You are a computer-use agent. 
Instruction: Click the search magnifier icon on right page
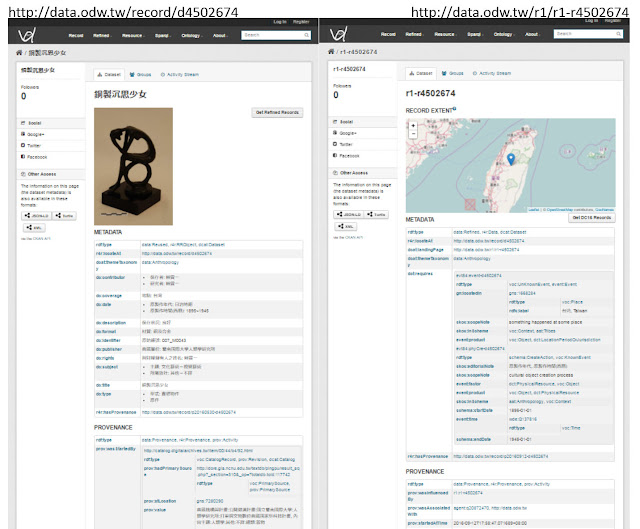(x=619, y=34)
